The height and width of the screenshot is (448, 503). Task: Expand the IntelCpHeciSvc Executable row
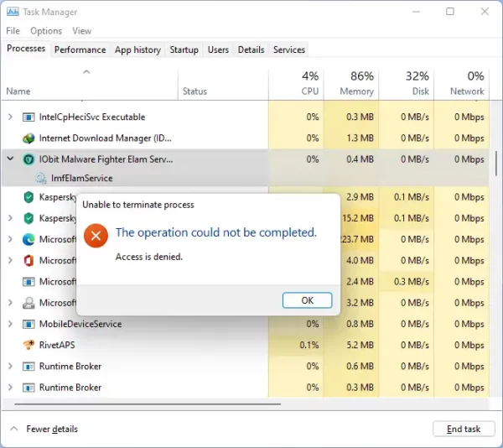pos(10,117)
